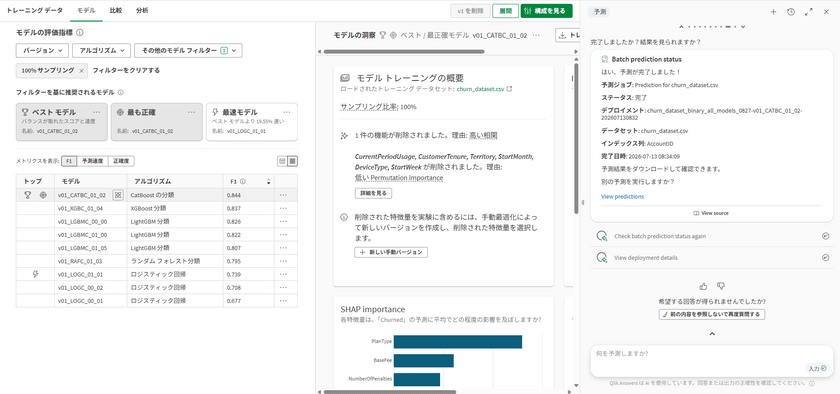Image resolution: width=840 pixels, height=394 pixels.
Task: Switch table to compact row view icon
Action: point(282,161)
